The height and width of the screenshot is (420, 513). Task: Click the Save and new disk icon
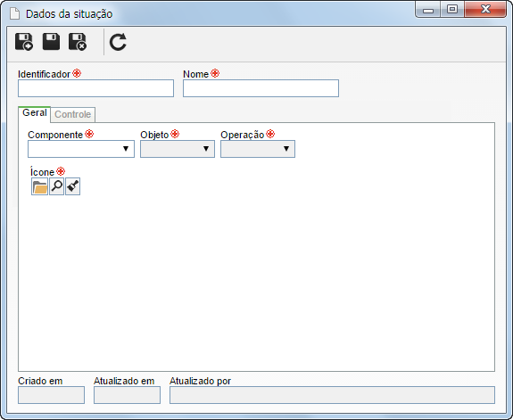pos(24,42)
